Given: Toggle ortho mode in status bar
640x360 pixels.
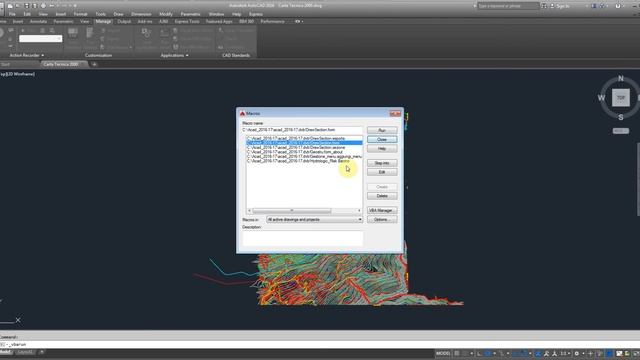Looking at the screenshot, I should tap(479, 353).
